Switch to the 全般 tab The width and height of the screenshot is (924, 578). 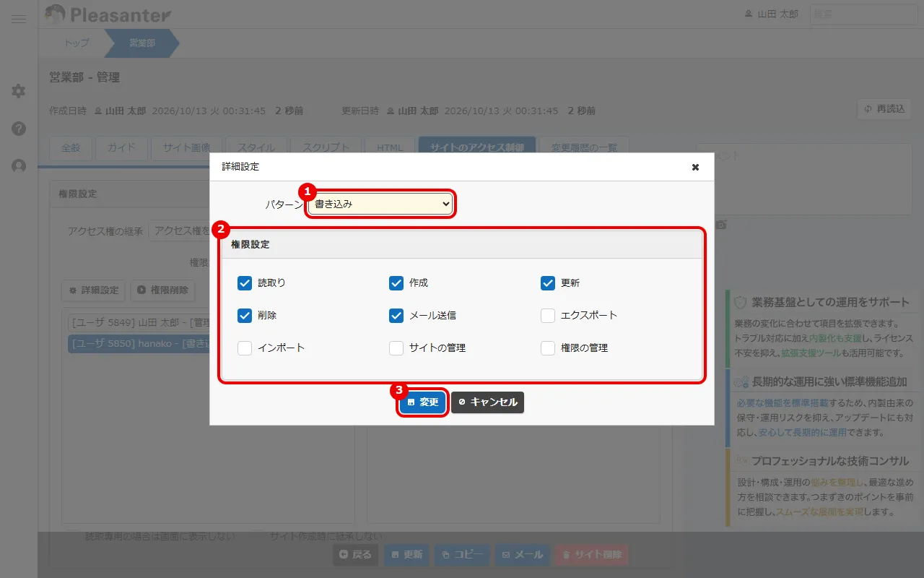click(71, 148)
